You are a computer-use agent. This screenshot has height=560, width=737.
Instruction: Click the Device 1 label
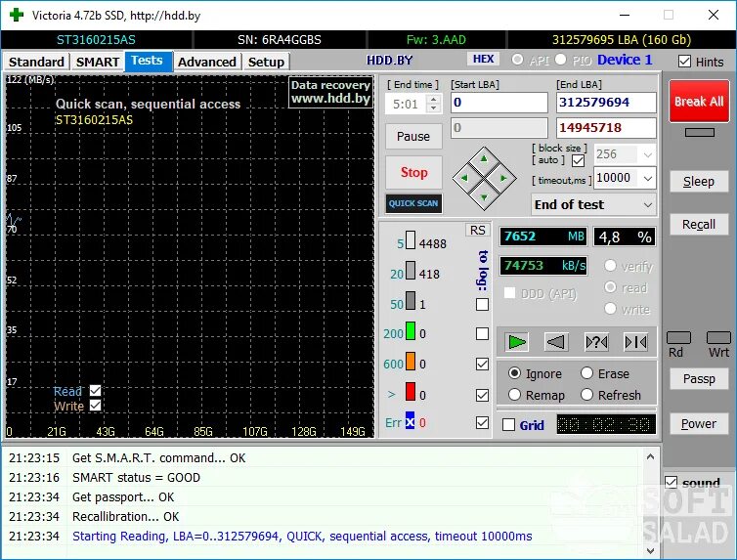tap(625, 60)
